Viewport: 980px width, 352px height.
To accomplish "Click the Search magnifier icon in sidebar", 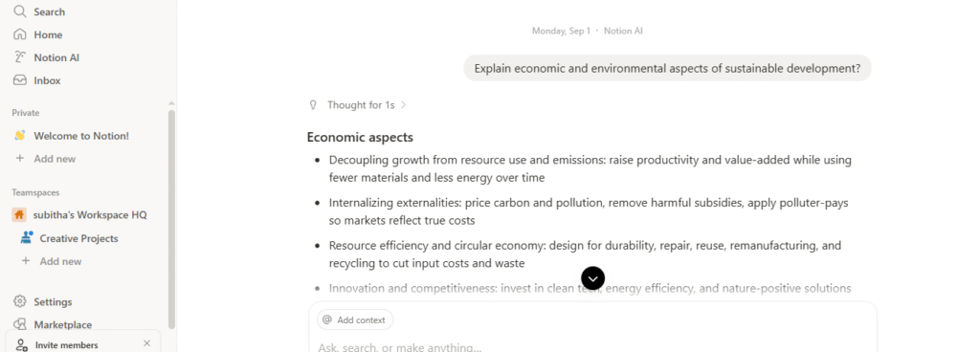I will [x=20, y=11].
